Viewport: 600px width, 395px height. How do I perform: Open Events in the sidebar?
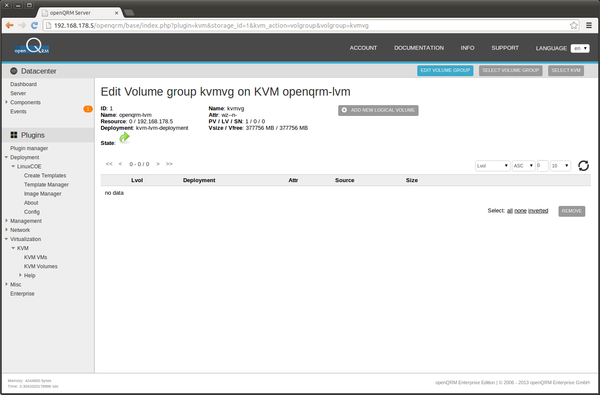[18, 112]
